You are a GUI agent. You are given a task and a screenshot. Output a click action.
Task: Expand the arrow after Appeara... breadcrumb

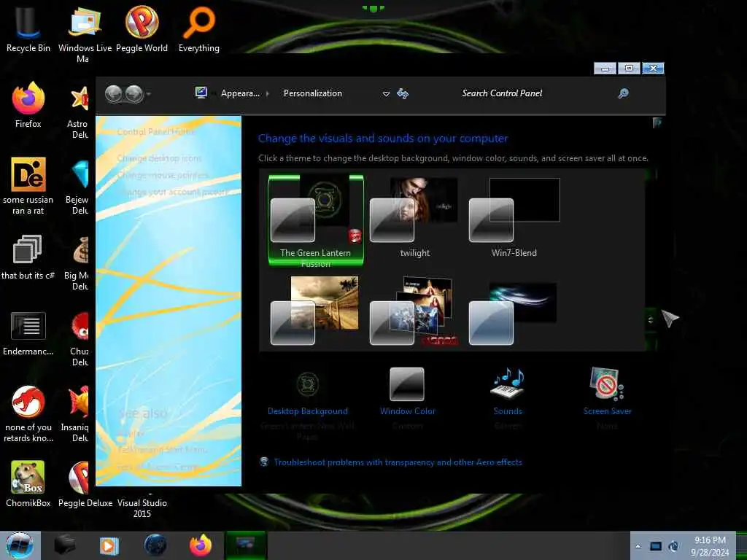point(267,94)
